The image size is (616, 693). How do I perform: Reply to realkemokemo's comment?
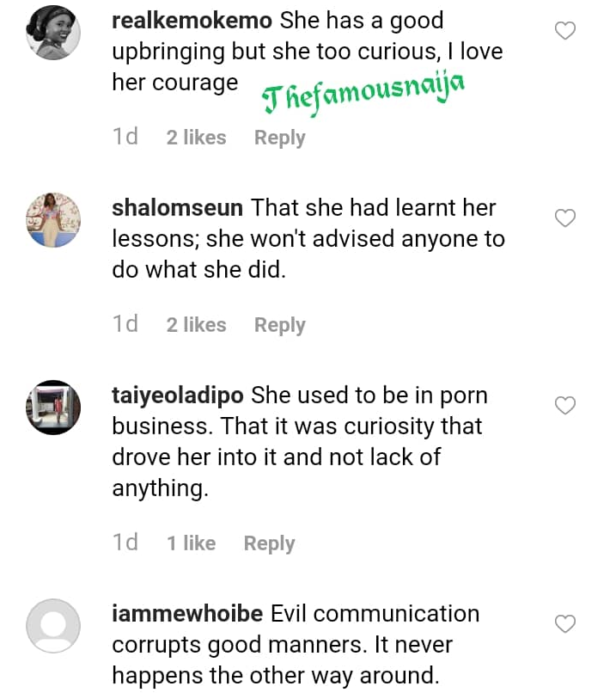(x=279, y=138)
